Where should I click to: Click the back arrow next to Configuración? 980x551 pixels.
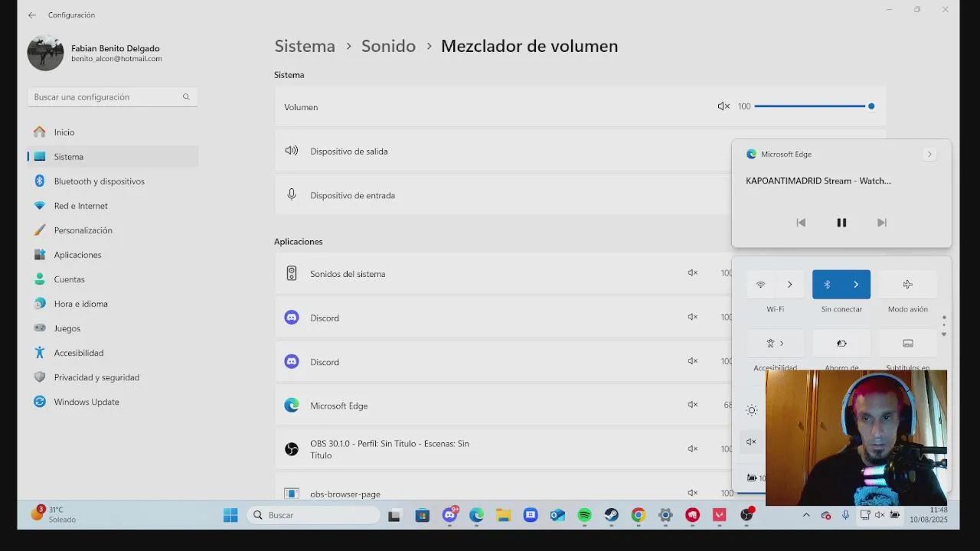(31, 15)
